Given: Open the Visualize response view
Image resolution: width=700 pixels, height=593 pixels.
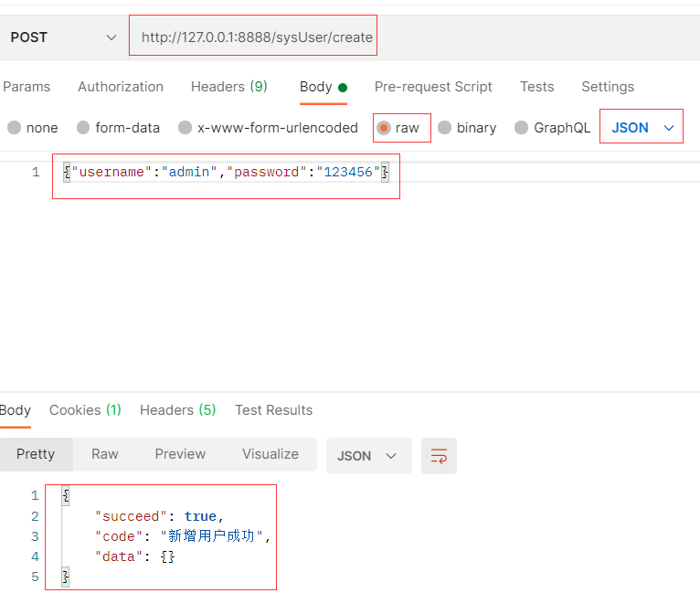Looking at the screenshot, I should point(270,454).
